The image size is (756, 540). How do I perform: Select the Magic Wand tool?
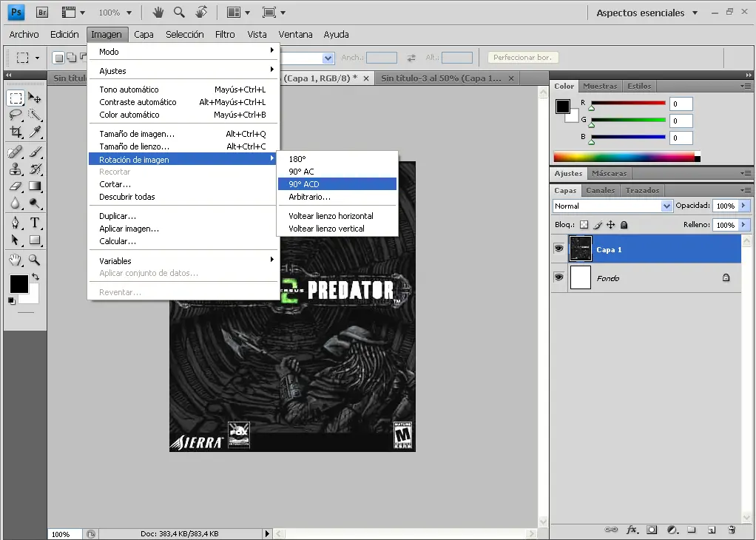point(34,115)
